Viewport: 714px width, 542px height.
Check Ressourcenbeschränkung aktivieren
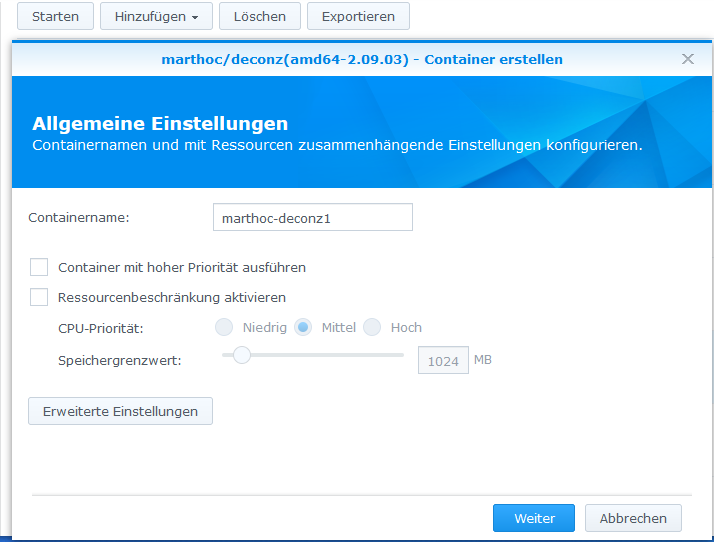(x=39, y=297)
